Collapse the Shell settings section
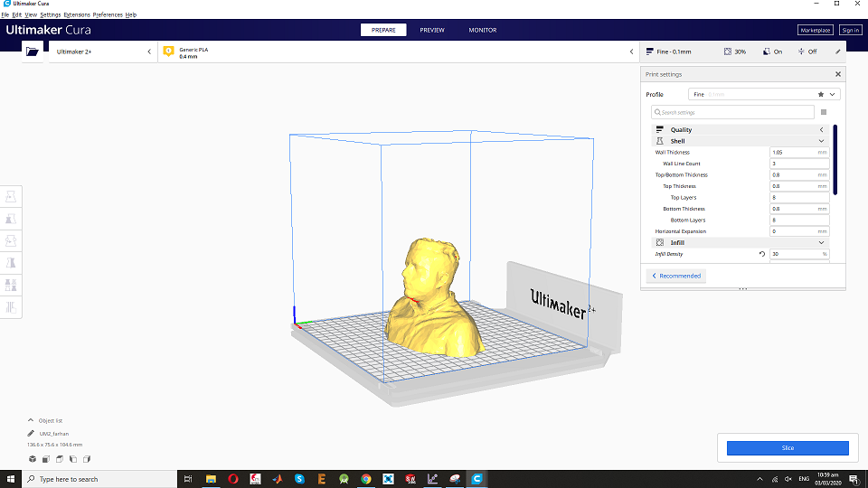 (x=741, y=141)
